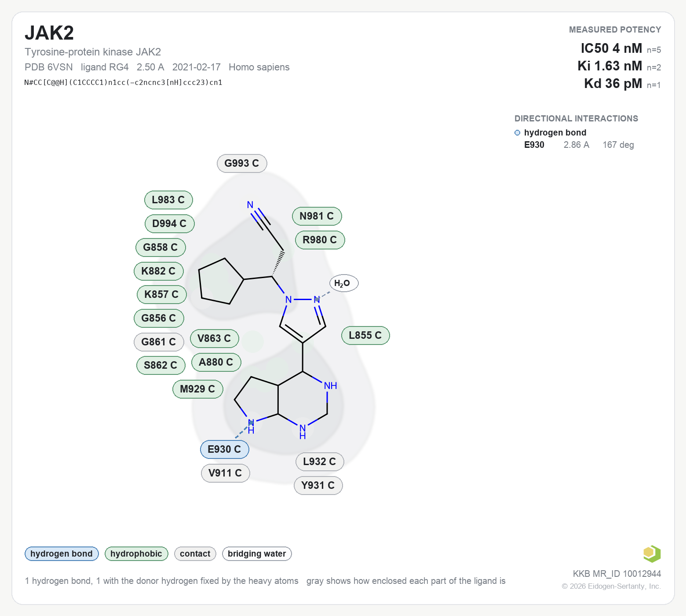
Task: Click residue label G993 C
Action: (242, 163)
